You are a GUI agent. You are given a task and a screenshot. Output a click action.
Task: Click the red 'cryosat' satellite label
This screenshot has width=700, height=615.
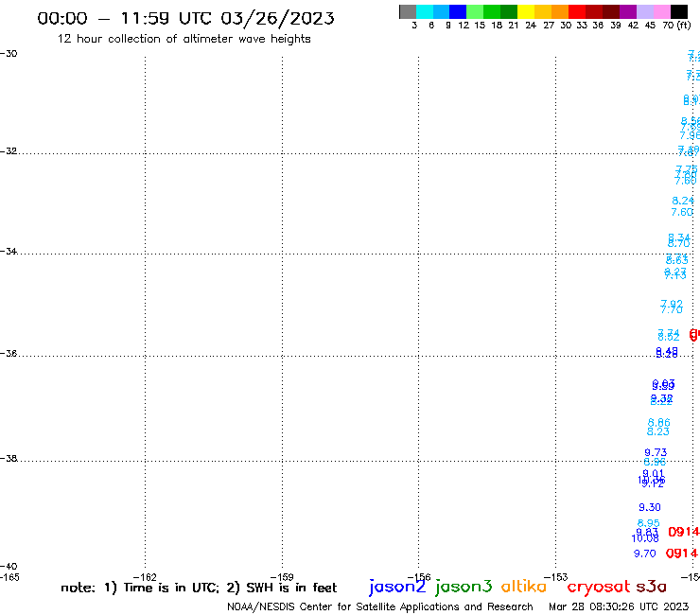(599, 588)
